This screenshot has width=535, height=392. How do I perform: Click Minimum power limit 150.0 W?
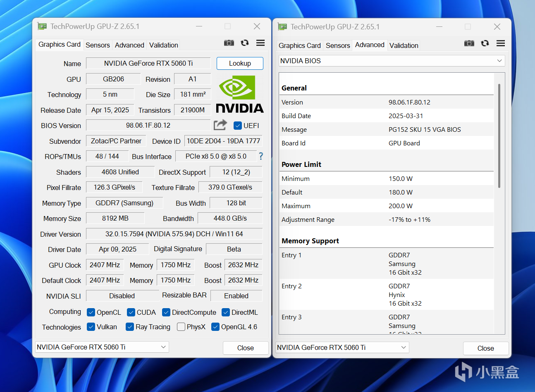401,178
